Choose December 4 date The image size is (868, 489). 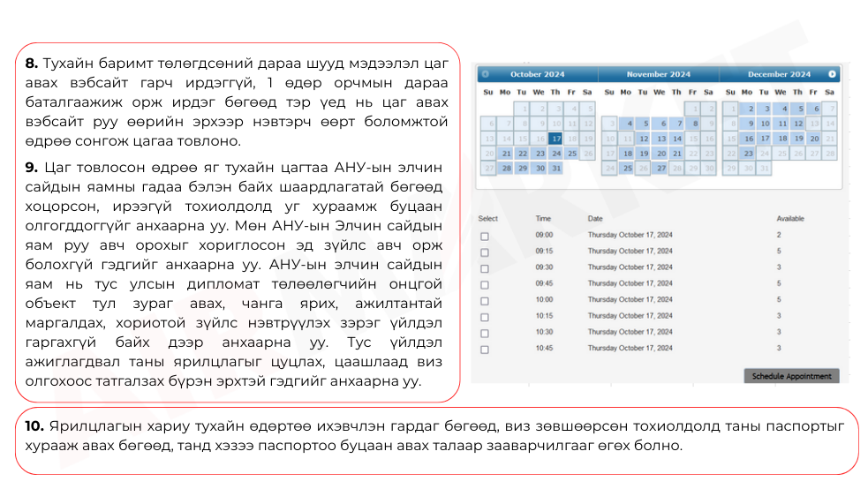[x=781, y=109]
